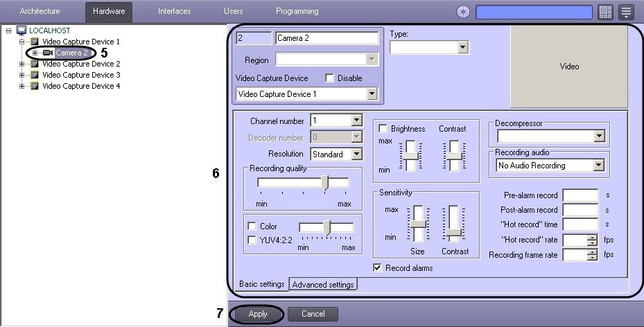Click the Video Capture Device 3 chip icon

(34, 75)
